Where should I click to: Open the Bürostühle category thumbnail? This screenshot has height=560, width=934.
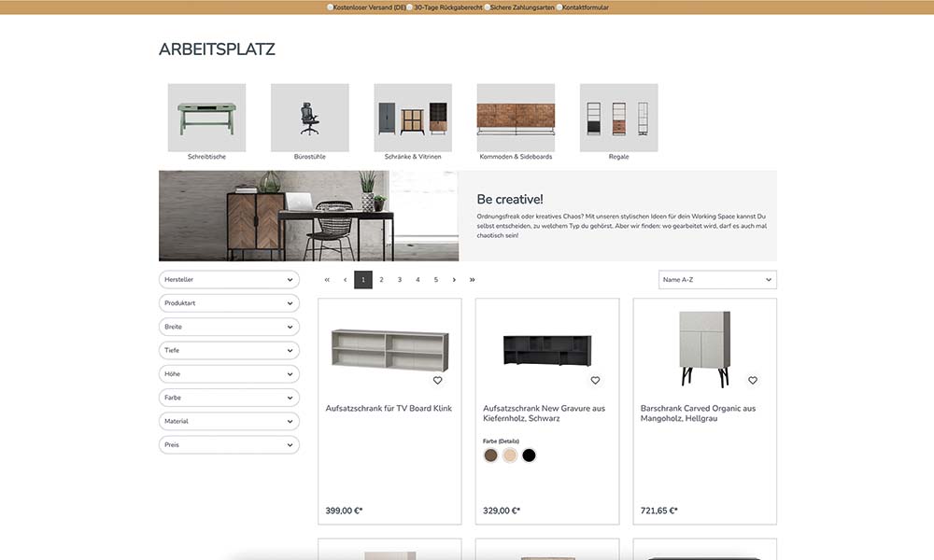coord(310,118)
